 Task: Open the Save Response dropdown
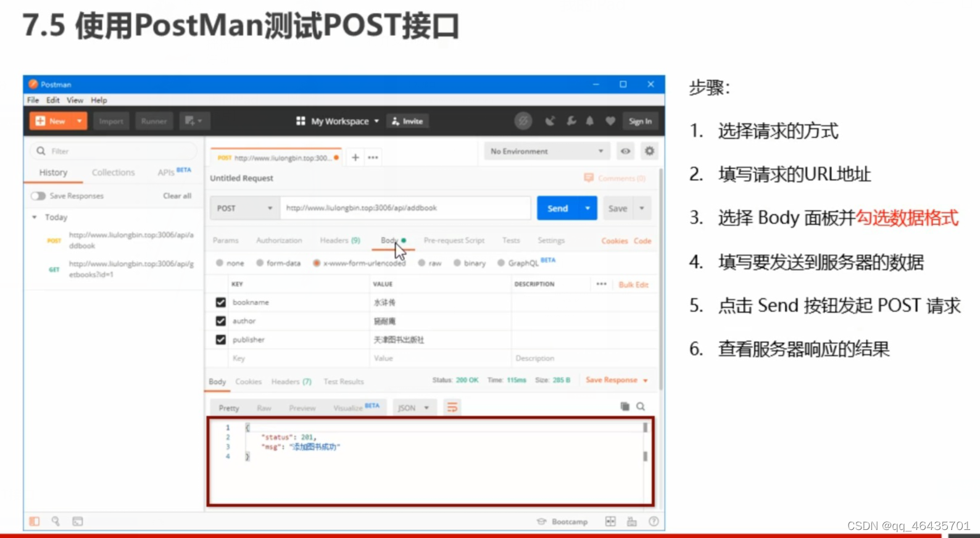tap(617, 380)
